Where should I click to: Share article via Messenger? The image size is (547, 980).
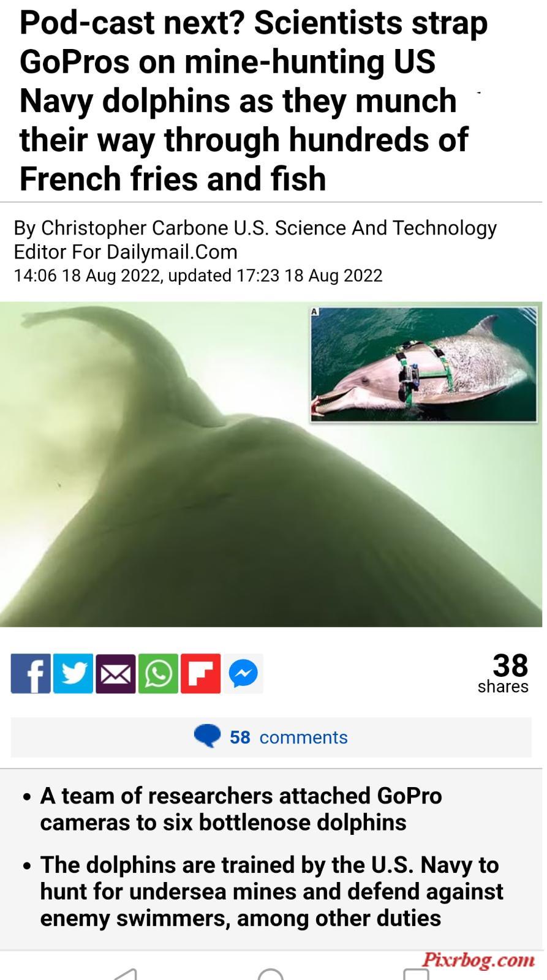(x=243, y=674)
